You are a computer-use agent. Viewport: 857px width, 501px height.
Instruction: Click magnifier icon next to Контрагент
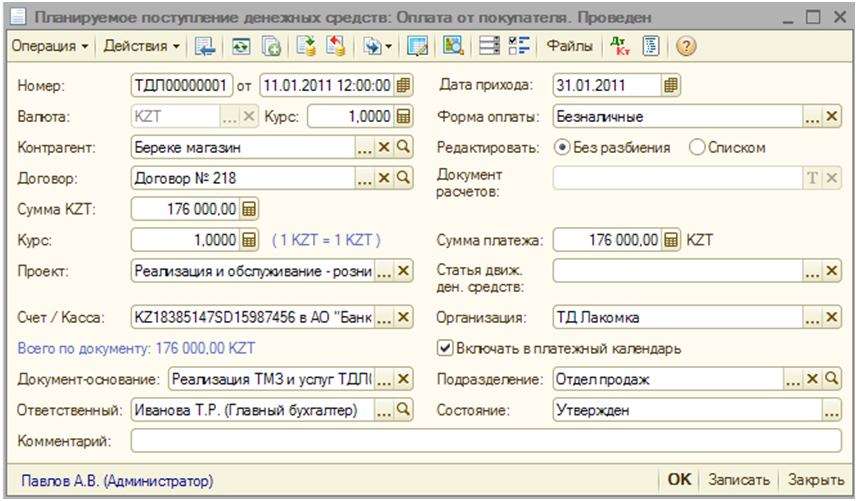(x=404, y=147)
